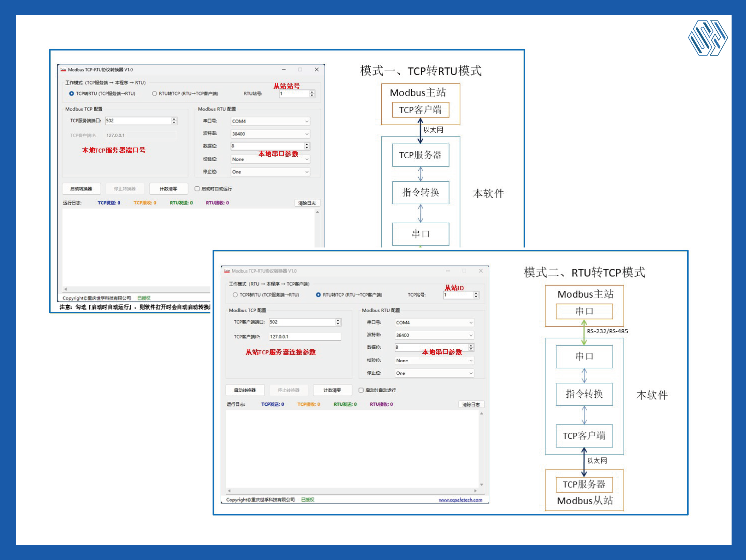This screenshot has height=560, width=746.
Task: Open the www.cqsafetech.com link
Action: (x=460, y=500)
